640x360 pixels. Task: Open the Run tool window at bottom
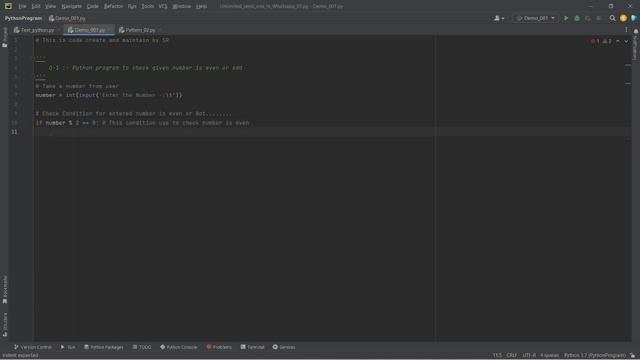pos(68,347)
